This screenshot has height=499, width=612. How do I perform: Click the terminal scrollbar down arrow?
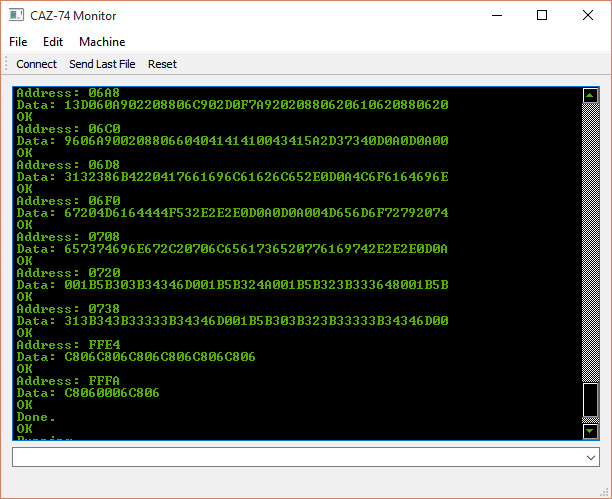pyautogui.click(x=590, y=431)
